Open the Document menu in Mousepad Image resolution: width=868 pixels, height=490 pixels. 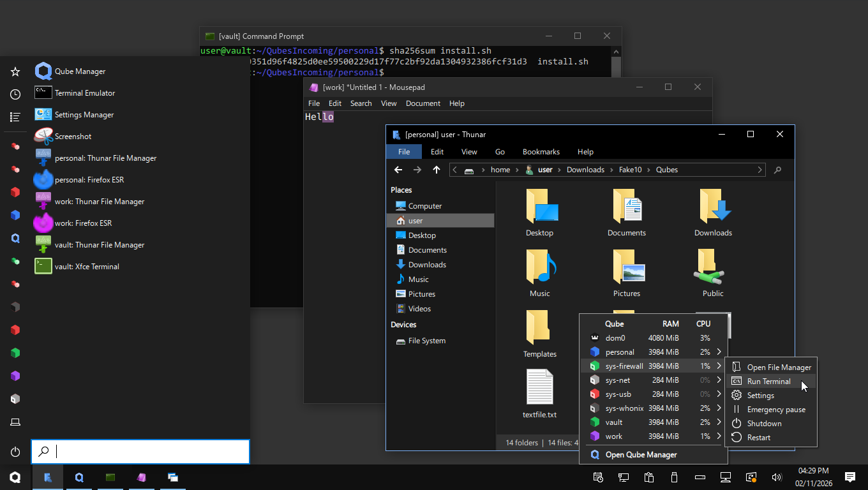click(423, 103)
